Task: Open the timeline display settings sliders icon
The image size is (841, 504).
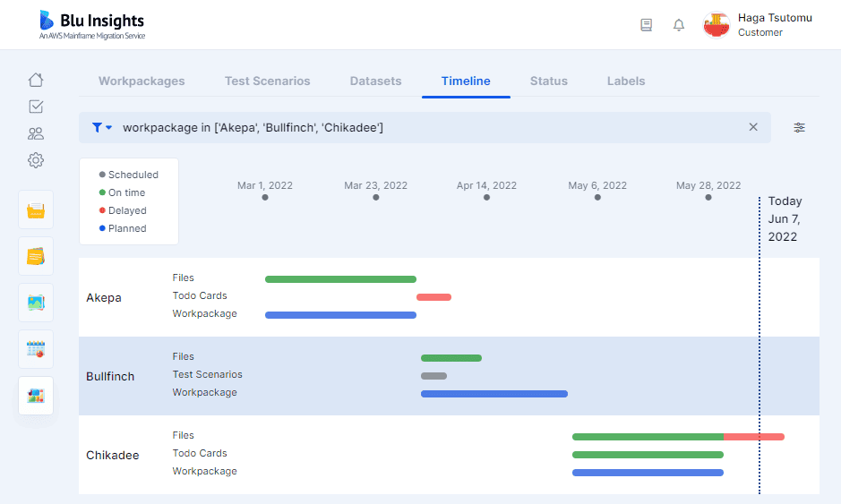Action: (x=799, y=128)
